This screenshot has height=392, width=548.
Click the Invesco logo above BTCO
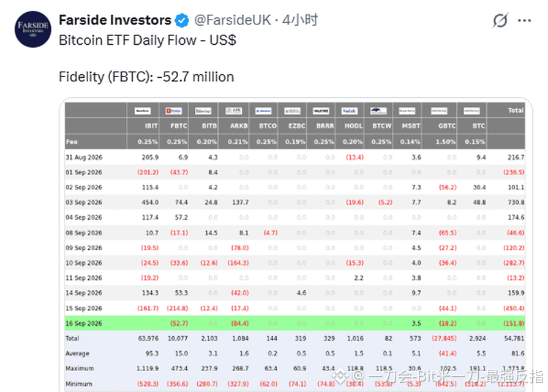263,111
